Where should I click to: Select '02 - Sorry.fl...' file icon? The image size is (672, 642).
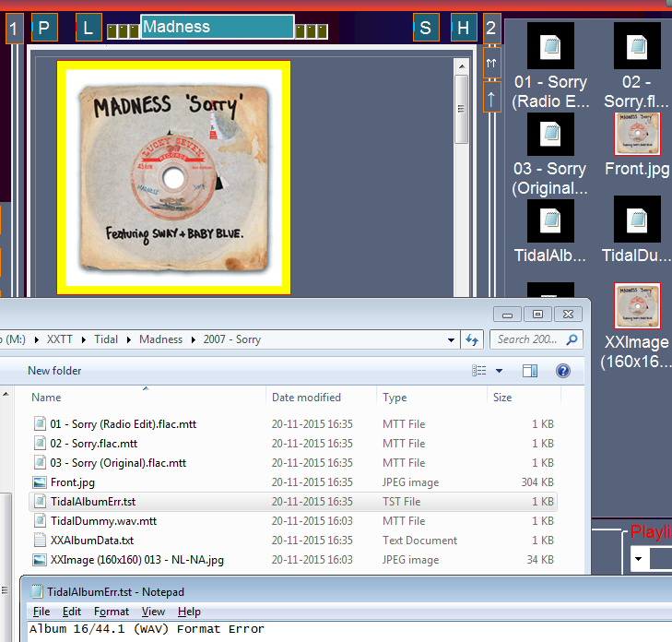[x=637, y=46]
